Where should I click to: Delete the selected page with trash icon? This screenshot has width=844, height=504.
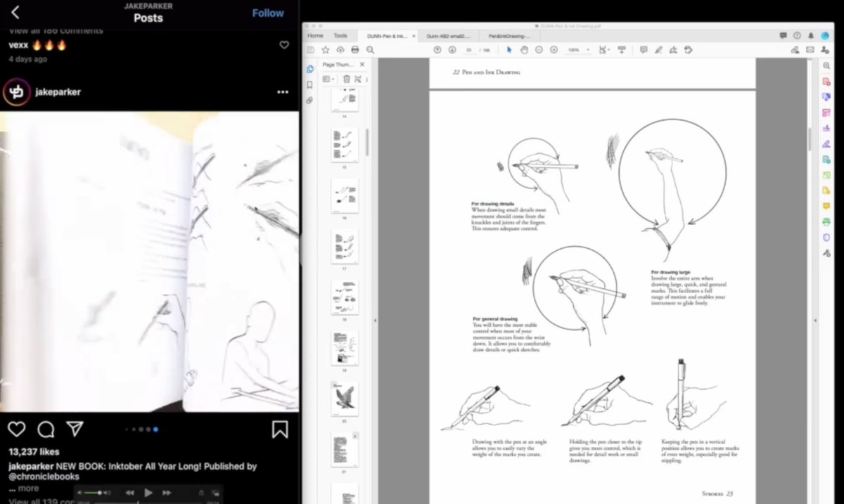pyautogui.click(x=346, y=79)
